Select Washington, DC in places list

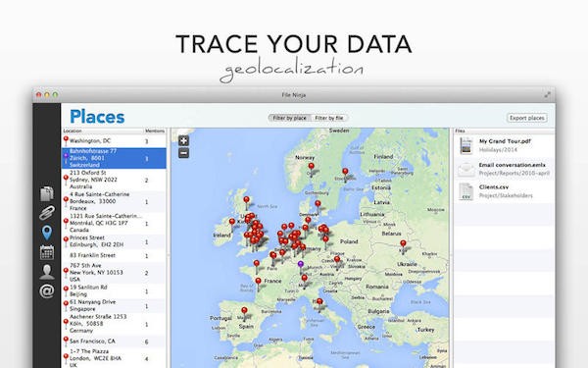[114, 141]
